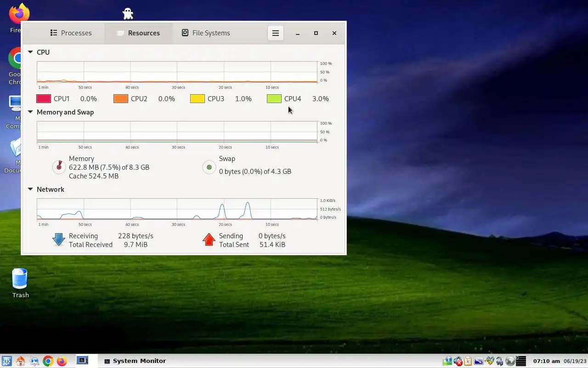The height and width of the screenshot is (368, 588).
Task: Click the red CPU1 color swatch
Action: pyautogui.click(x=44, y=98)
